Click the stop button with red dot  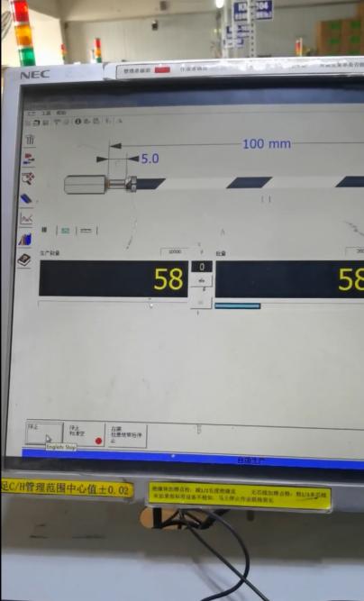click(x=86, y=434)
